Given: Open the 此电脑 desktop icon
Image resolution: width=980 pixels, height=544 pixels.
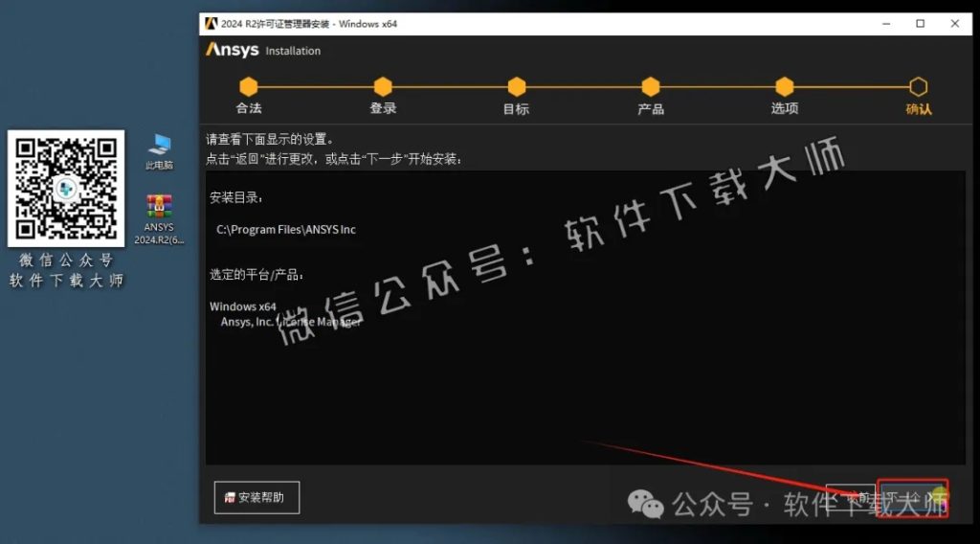Looking at the screenshot, I should (x=160, y=152).
